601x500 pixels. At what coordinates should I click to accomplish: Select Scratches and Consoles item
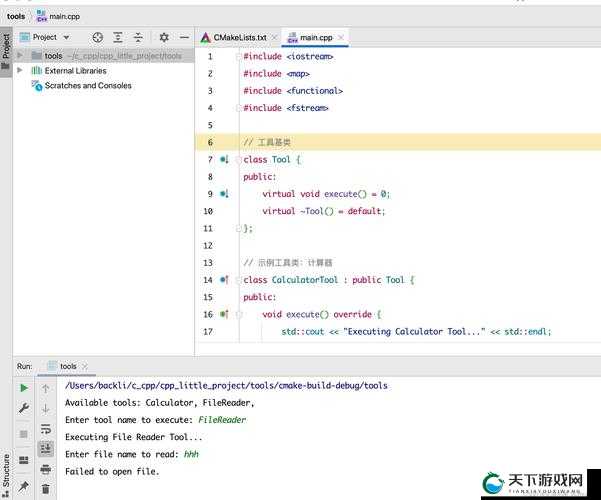click(88, 86)
